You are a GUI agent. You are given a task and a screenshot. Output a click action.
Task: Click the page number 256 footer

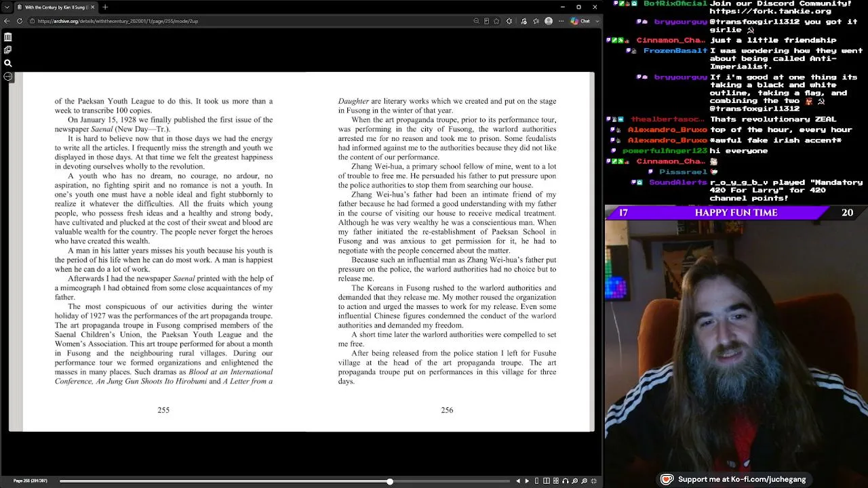click(x=447, y=410)
